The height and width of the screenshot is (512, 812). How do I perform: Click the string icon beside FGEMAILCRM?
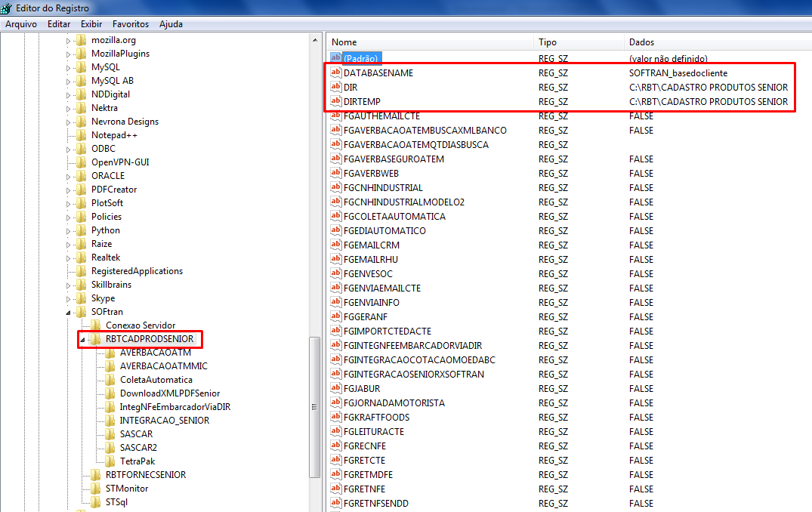[336, 245]
